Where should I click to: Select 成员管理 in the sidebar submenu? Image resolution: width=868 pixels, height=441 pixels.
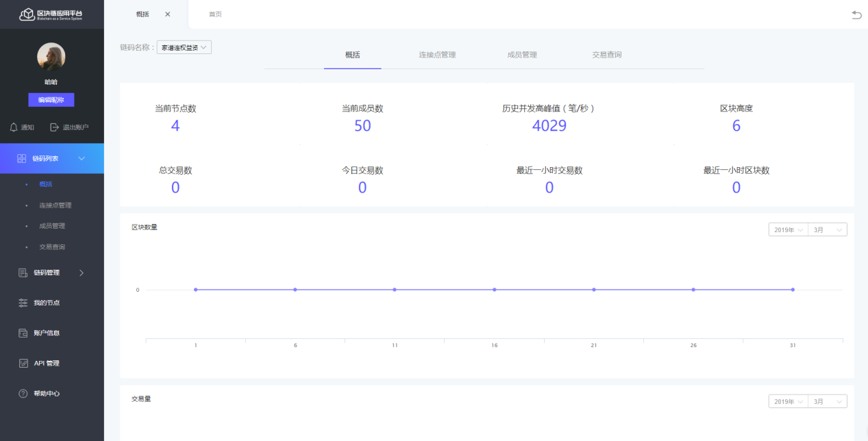point(52,226)
